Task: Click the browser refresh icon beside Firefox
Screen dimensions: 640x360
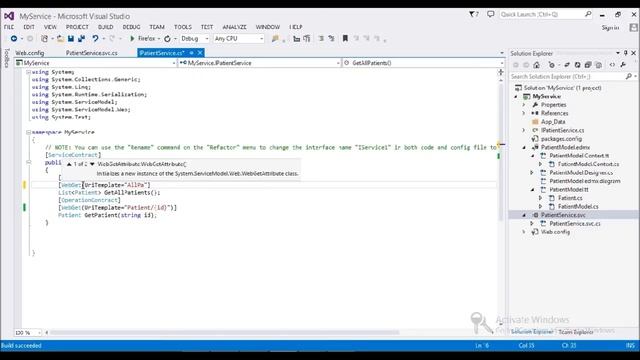Action: [x=167, y=39]
